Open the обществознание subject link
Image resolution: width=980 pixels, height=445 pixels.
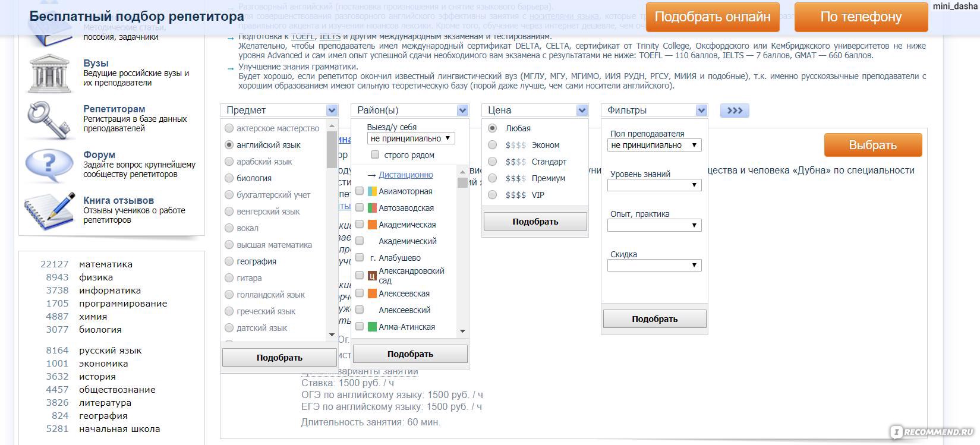pos(117,390)
